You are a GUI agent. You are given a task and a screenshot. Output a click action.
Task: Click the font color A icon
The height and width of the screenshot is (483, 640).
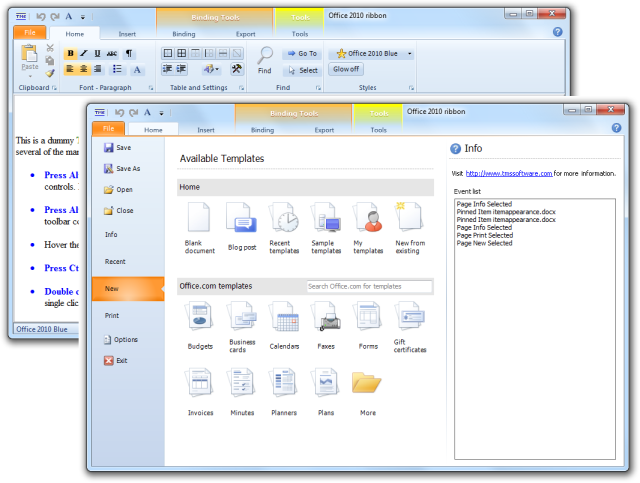pos(137,70)
